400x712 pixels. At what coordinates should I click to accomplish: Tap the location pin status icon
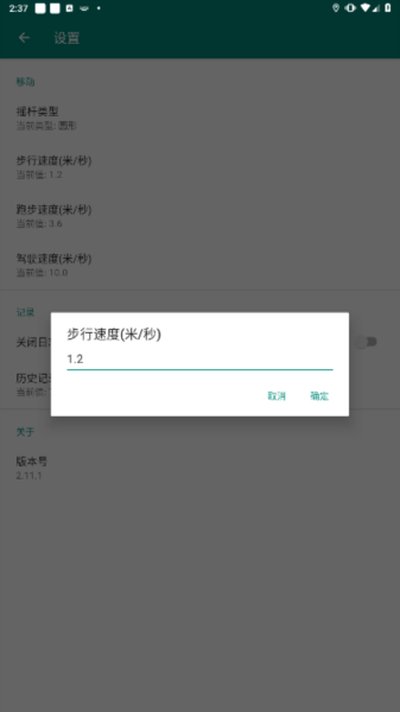(336, 8)
